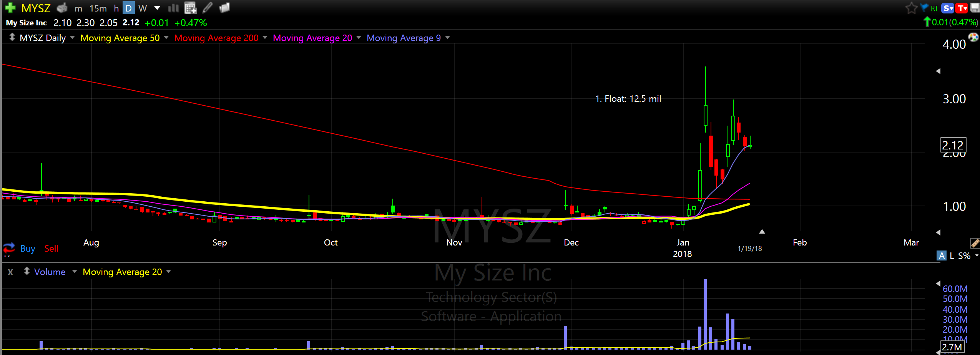The height and width of the screenshot is (355, 980).
Task: Open the Moving Average 200 dropdown arrow
Action: [265, 37]
